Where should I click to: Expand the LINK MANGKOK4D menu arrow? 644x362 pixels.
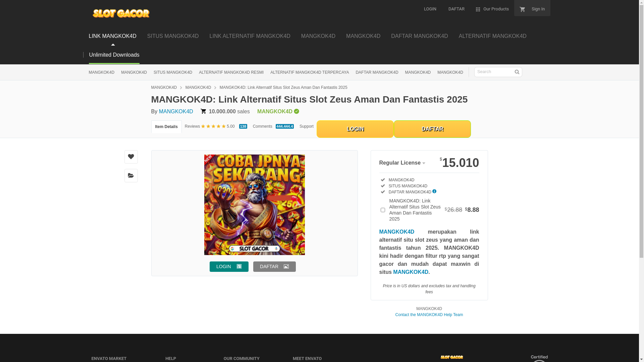pyautogui.click(x=113, y=44)
